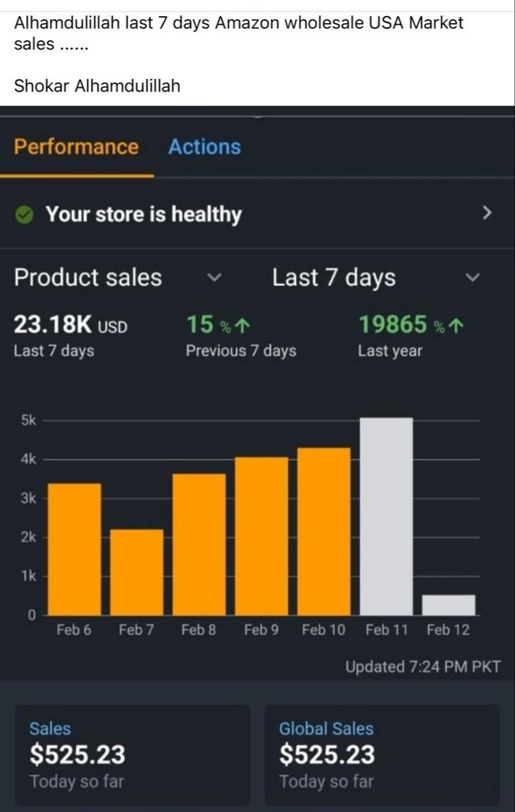Select the Performance tab

[76, 147]
